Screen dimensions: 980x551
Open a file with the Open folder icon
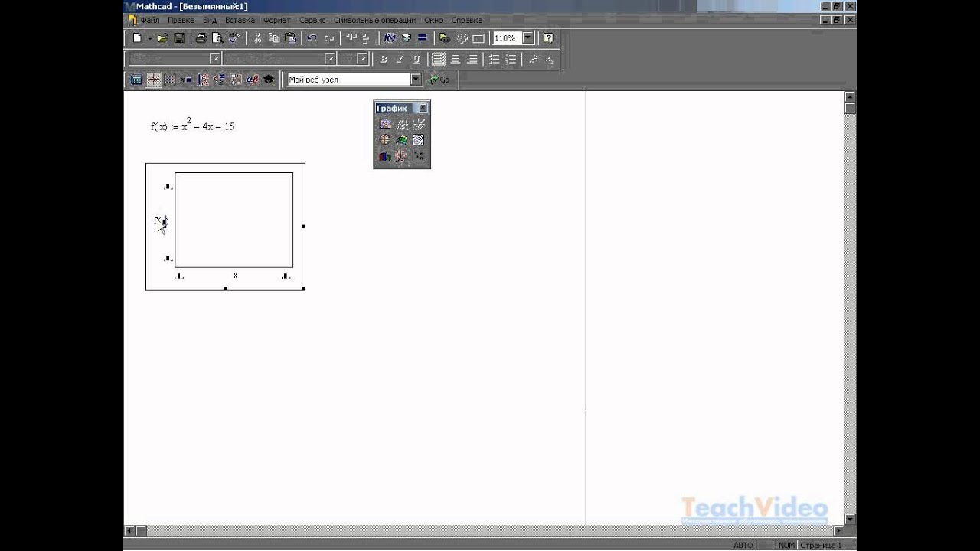162,37
